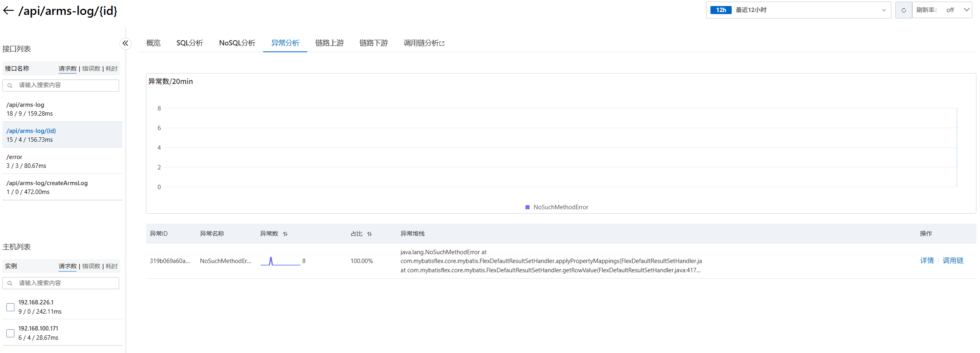The image size is (980, 353).
Task: Click the NoSuchMethodError legend label
Action: pos(561,207)
